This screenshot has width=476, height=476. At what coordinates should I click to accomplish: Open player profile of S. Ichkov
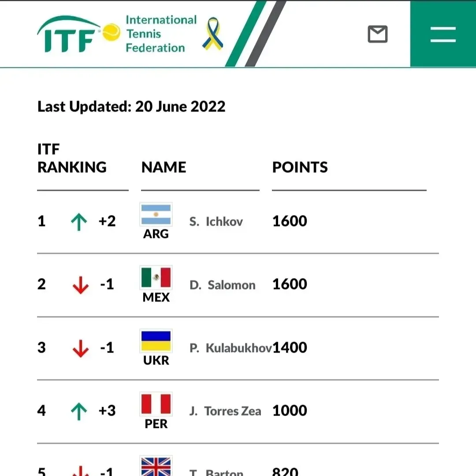pos(216,221)
